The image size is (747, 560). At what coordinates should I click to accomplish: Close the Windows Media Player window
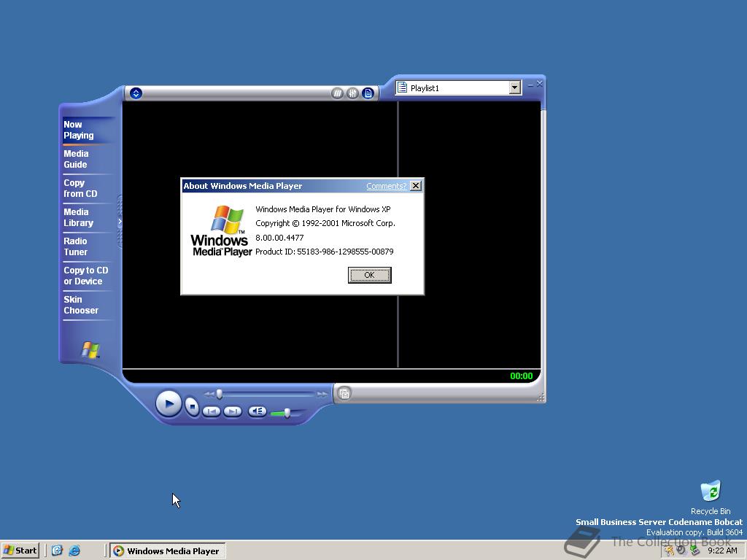tap(539, 84)
